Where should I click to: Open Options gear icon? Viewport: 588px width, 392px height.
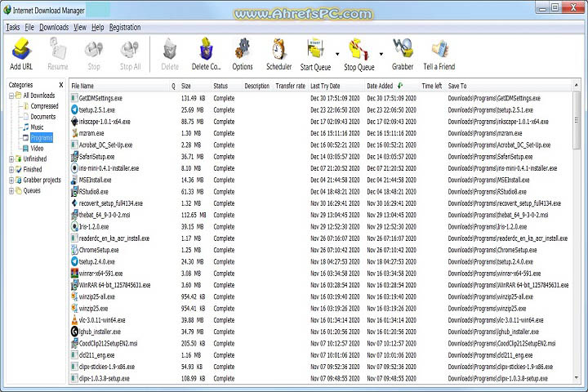point(243,49)
